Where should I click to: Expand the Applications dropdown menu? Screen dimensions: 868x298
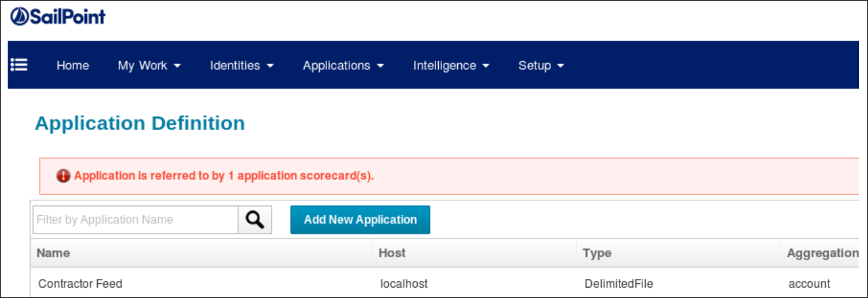(343, 65)
